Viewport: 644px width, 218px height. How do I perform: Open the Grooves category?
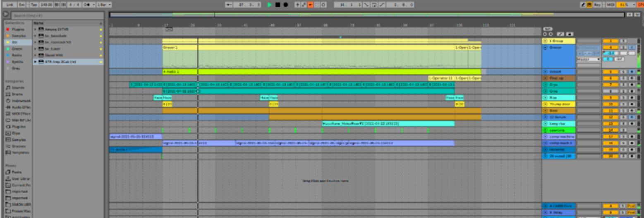pyautogui.click(x=18, y=146)
